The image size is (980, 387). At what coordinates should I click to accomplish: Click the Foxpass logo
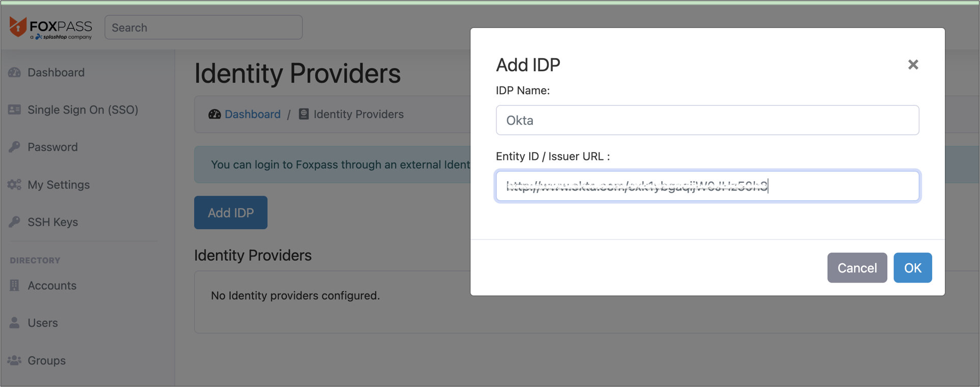50,28
